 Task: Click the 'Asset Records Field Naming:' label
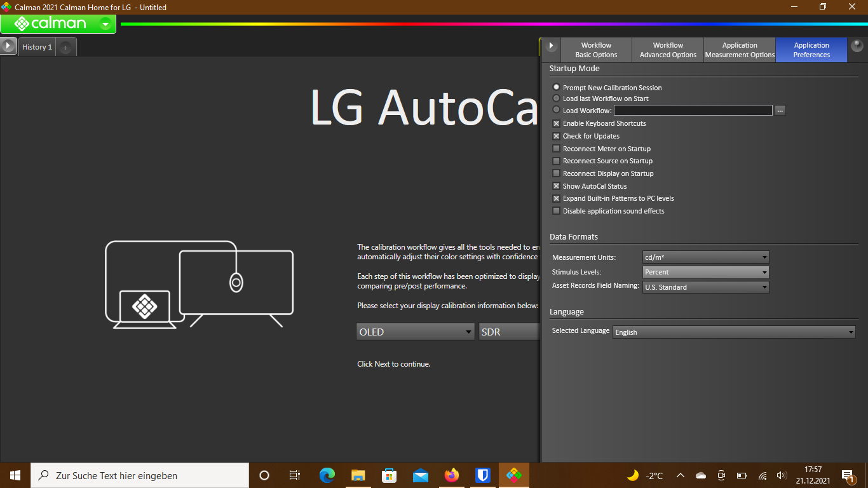tap(595, 286)
